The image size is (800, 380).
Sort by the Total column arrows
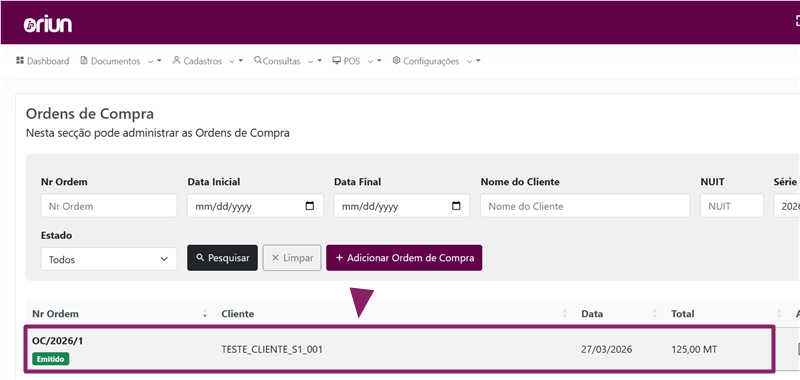click(779, 314)
